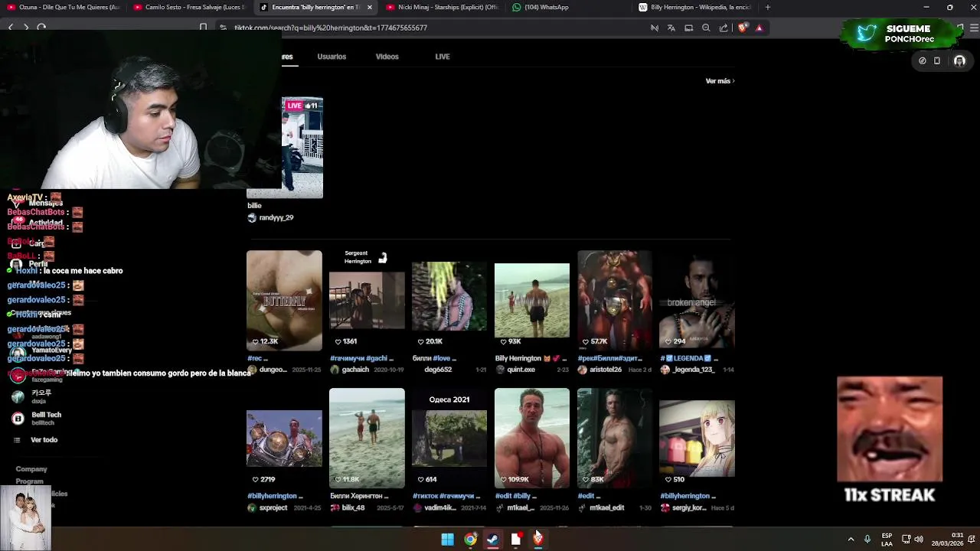
Task: Open ESP LAA keyboard language switcher
Action: point(887,540)
